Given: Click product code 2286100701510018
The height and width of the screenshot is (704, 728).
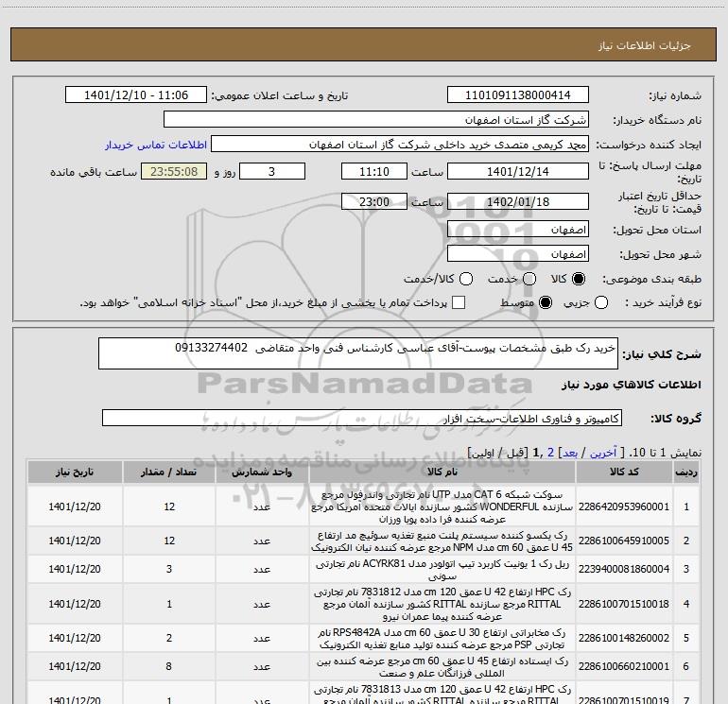Looking at the screenshot, I should coord(624,604).
